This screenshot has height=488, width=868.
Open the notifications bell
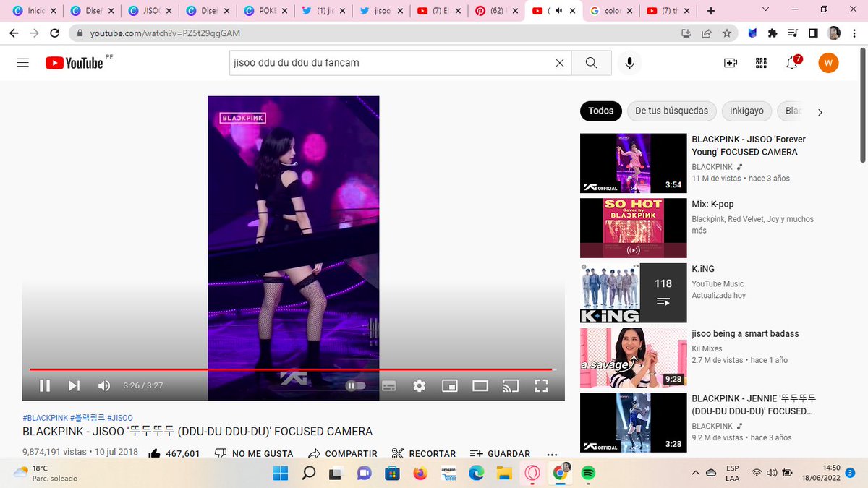tap(792, 63)
